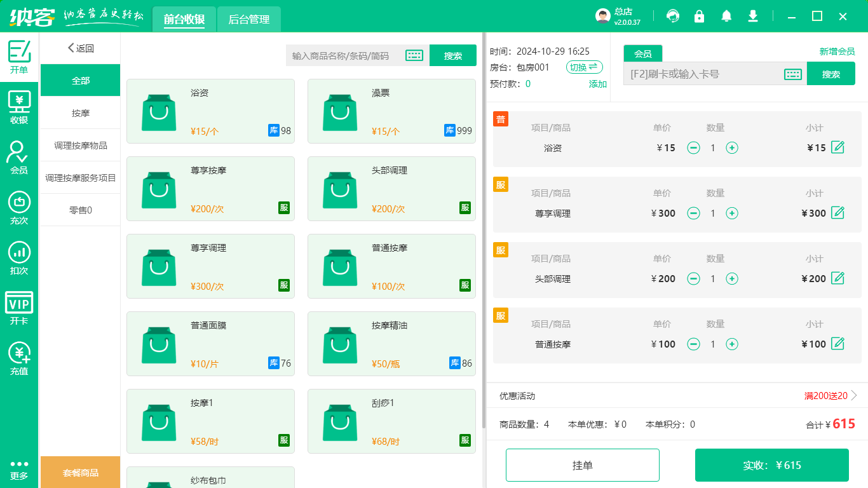The height and width of the screenshot is (488, 868).
Task: Open the on-screen keyboard icon in product search
Action: tap(414, 55)
